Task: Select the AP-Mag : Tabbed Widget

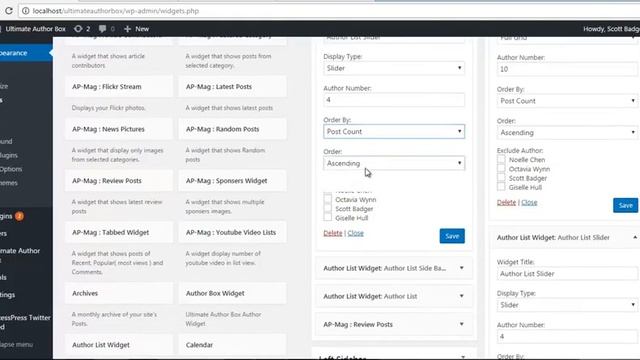Action: click(118, 232)
